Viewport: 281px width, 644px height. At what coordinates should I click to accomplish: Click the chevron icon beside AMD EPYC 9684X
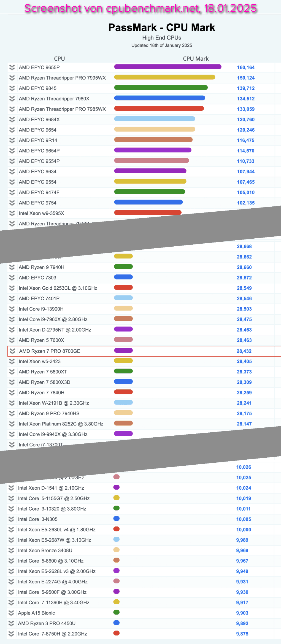point(12,120)
